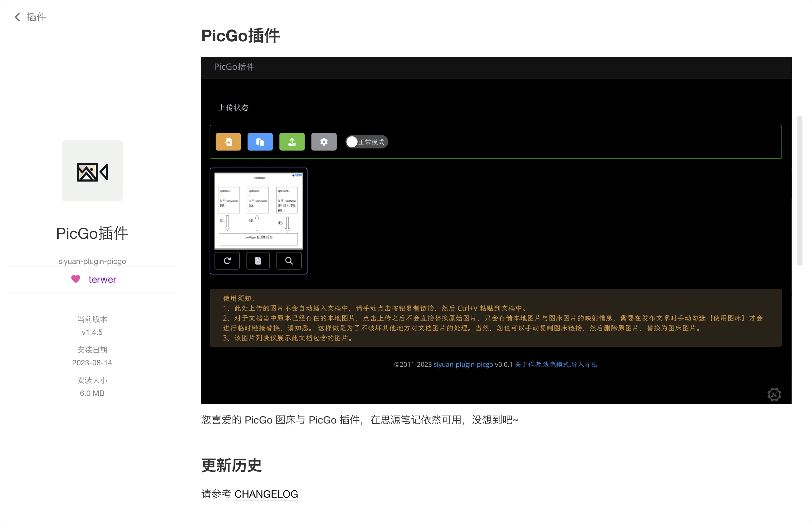The image size is (812, 524).
Task: Click the refresh icon under the thumbnail
Action: click(227, 261)
